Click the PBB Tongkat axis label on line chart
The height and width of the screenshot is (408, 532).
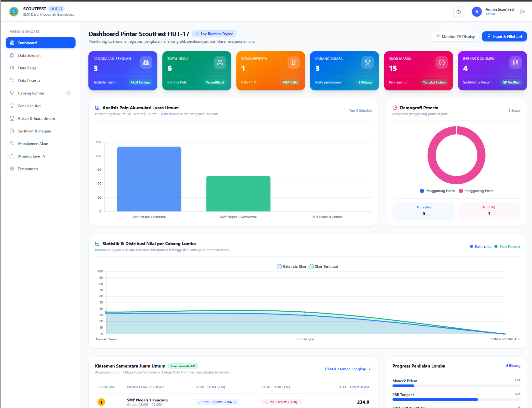[305, 339]
